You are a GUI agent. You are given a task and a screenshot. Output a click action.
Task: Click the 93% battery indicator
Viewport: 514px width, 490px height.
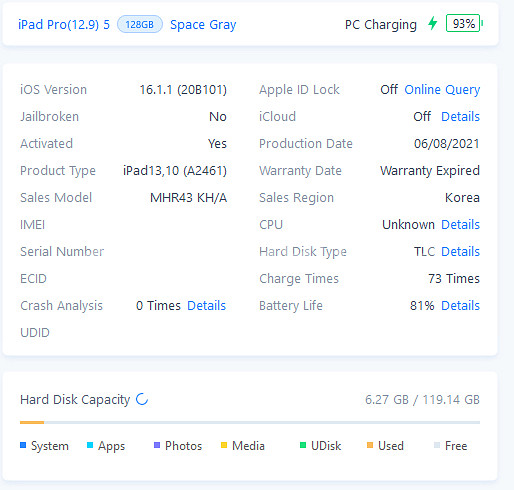[x=464, y=23]
